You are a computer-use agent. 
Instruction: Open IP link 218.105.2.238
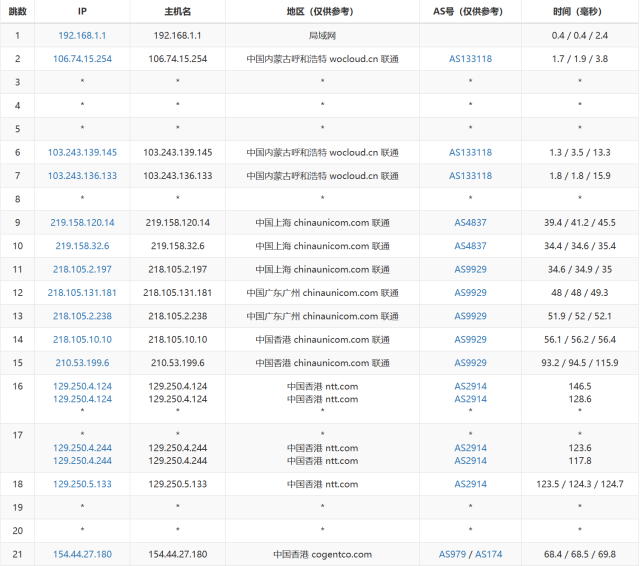[82, 316]
